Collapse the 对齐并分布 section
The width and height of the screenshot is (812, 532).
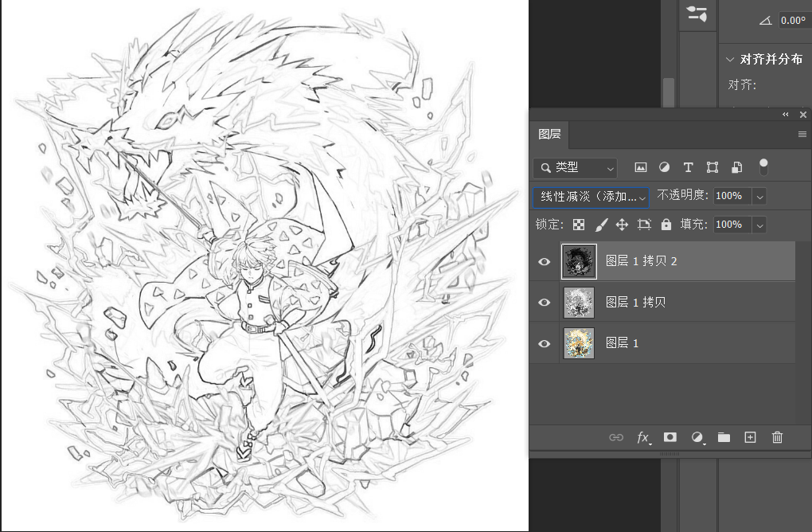tap(730, 59)
